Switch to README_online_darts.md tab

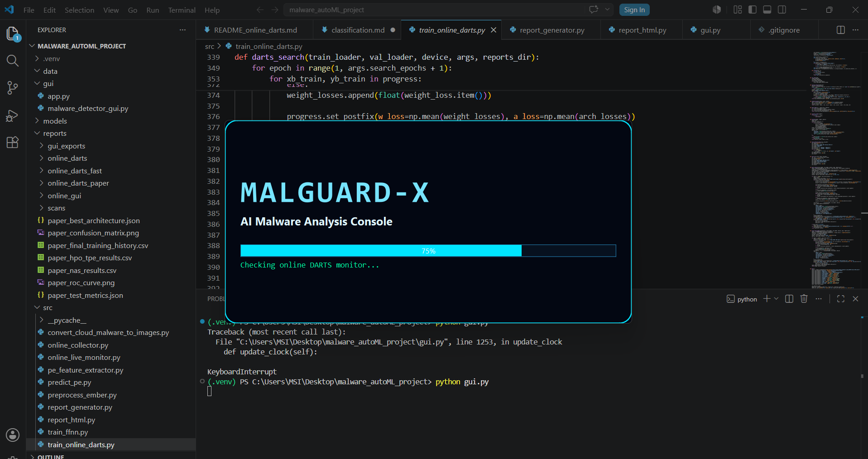pyautogui.click(x=255, y=30)
